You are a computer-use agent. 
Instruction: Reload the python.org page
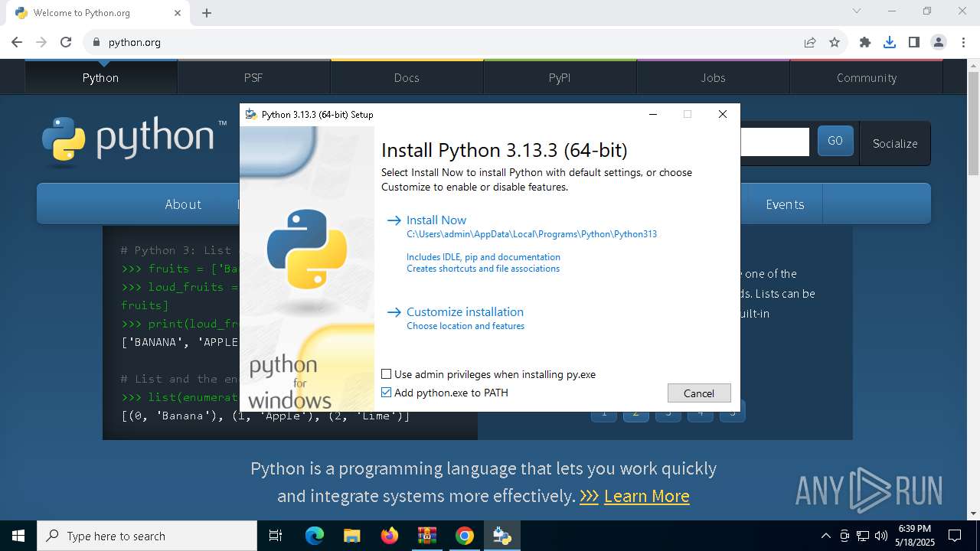coord(66,42)
